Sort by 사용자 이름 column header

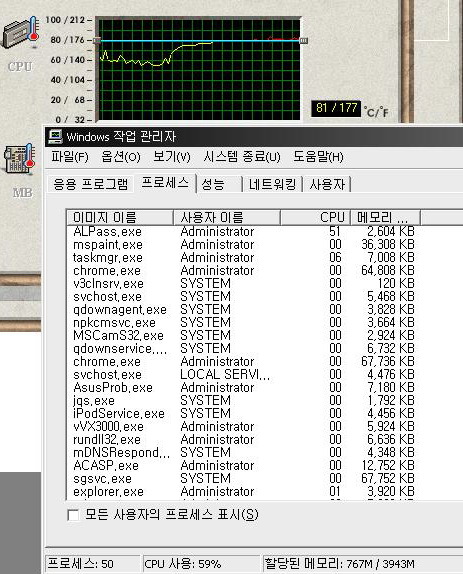coord(227,217)
